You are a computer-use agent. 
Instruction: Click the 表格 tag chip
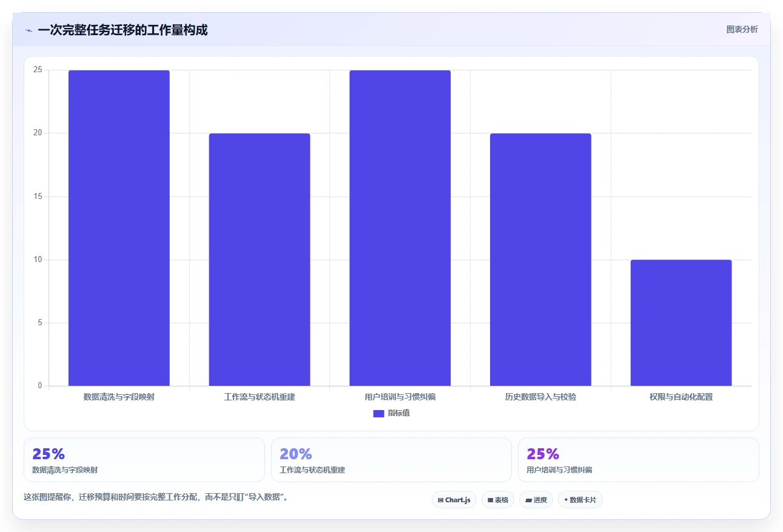[x=498, y=500]
